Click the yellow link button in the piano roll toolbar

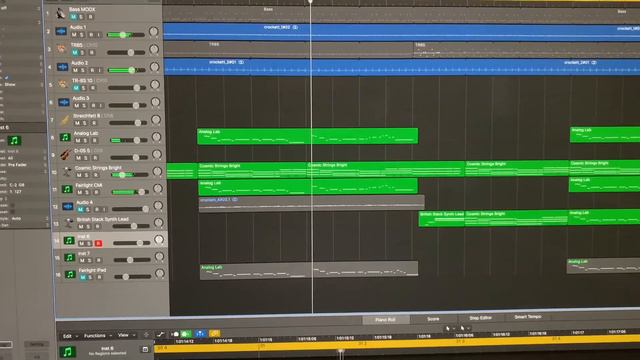pyautogui.click(x=215, y=333)
